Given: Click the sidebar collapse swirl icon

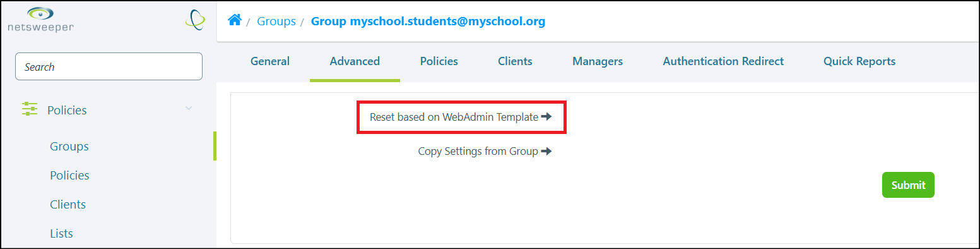Looking at the screenshot, I should point(195,20).
